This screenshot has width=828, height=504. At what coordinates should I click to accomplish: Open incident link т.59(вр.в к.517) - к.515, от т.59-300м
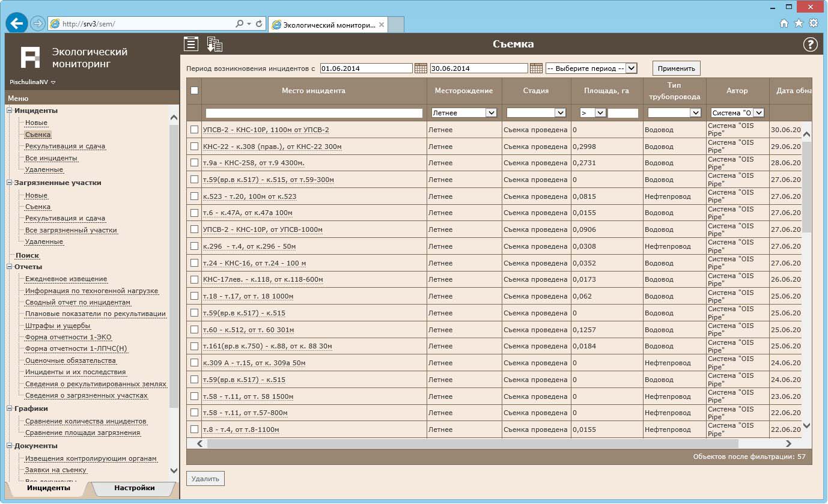click(x=269, y=180)
